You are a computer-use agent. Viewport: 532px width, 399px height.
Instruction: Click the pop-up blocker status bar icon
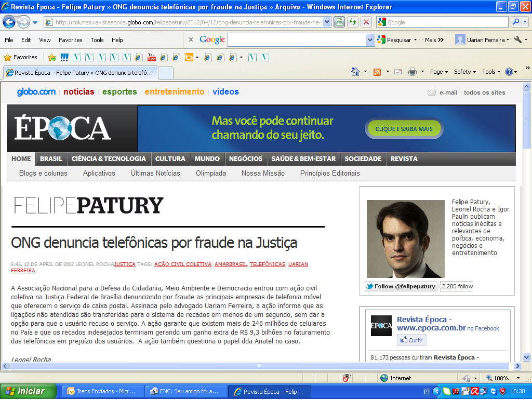347,378
